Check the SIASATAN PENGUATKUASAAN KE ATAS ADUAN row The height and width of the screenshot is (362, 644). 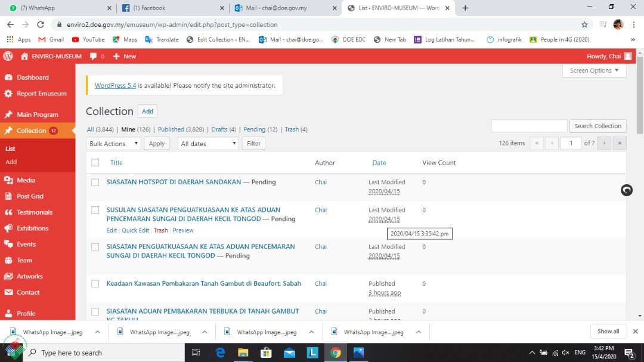95,247
